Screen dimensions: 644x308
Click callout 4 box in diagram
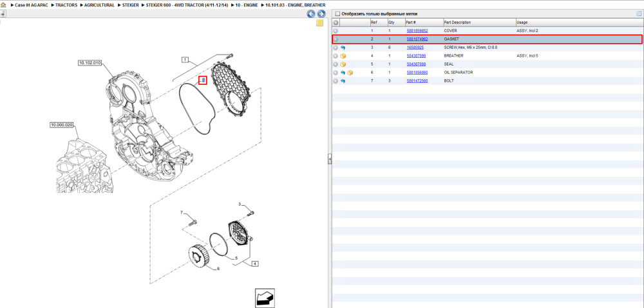coord(256,264)
